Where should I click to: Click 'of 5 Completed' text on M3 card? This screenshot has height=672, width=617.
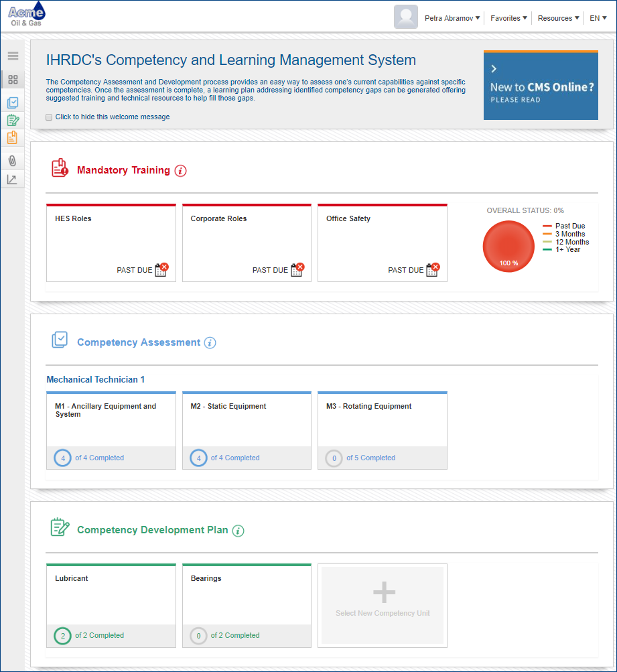(371, 458)
